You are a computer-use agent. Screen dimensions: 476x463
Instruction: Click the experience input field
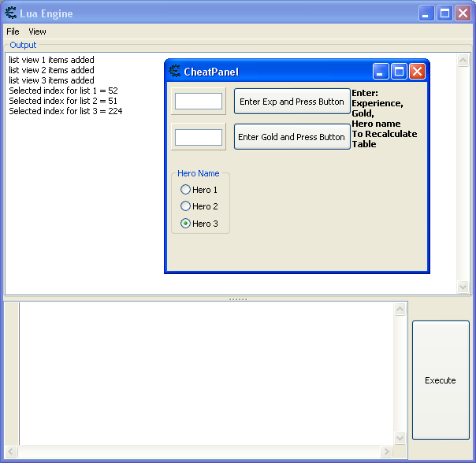(x=199, y=102)
